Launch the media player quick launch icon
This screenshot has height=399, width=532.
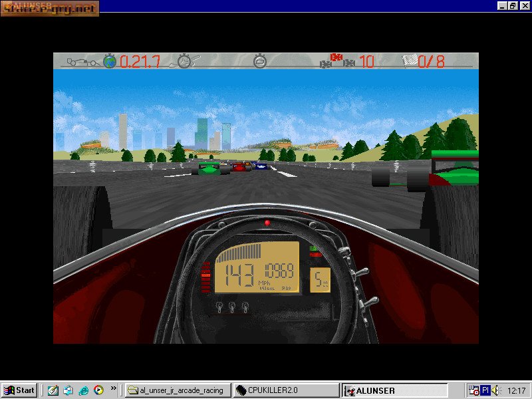(98, 390)
